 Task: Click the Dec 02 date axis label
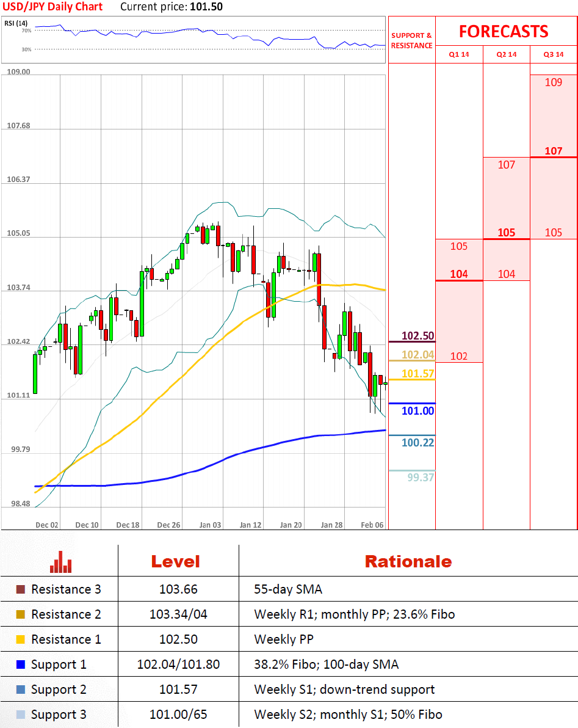point(47,525)
